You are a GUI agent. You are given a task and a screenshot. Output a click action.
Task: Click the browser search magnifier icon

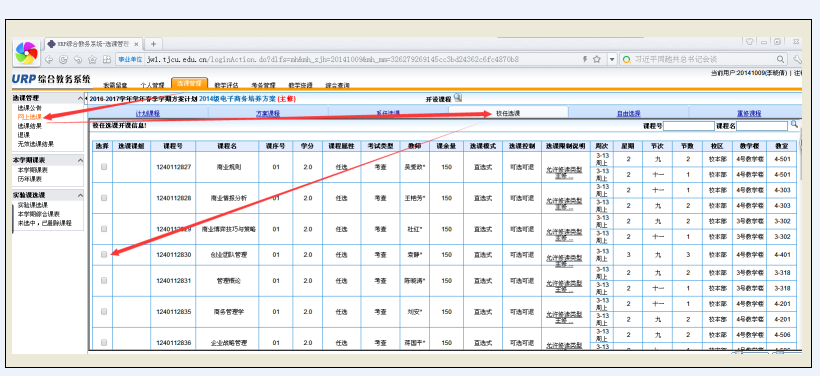[780, 60]
